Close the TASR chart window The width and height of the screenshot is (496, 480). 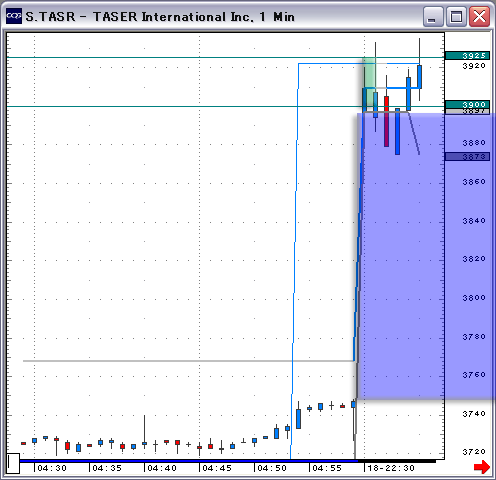(479, 16)
